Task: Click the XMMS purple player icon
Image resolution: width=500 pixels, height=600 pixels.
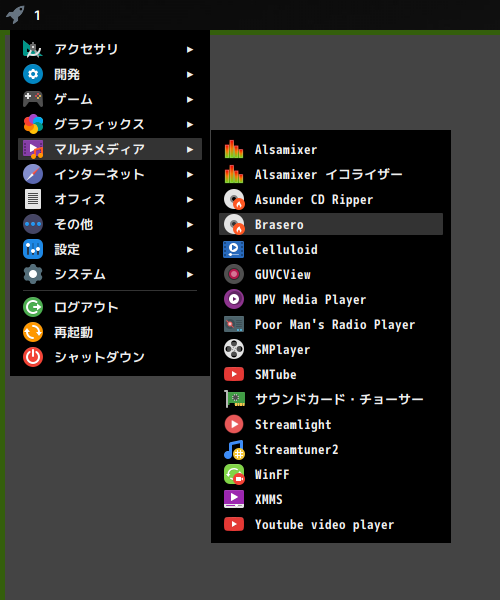Action: (234, 499)
